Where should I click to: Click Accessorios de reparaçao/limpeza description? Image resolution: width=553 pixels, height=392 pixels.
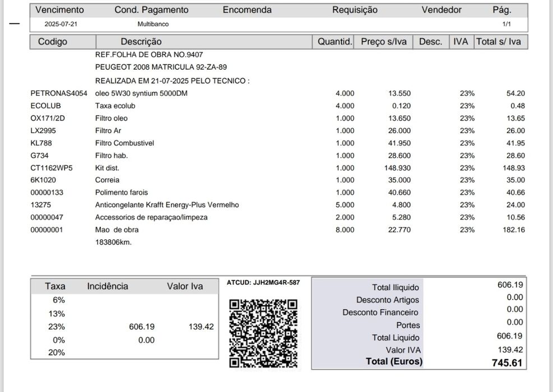[151, 217]
